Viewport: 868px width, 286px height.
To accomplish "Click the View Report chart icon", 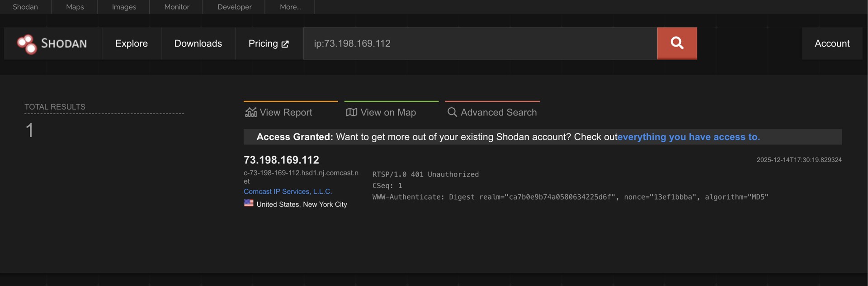I will [251, 112].
